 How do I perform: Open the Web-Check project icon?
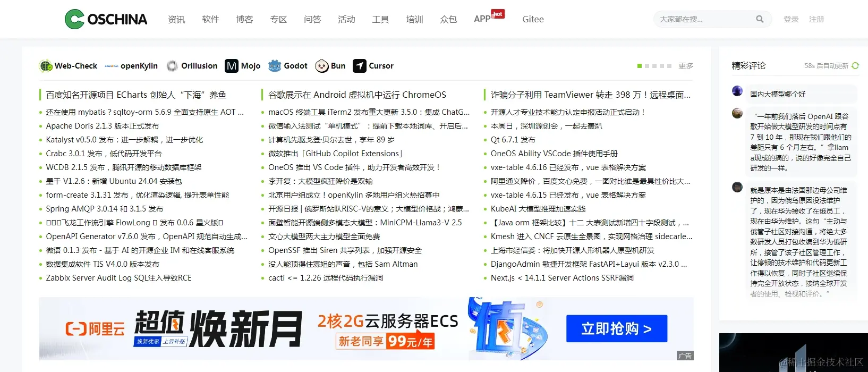tap(46, 66)
